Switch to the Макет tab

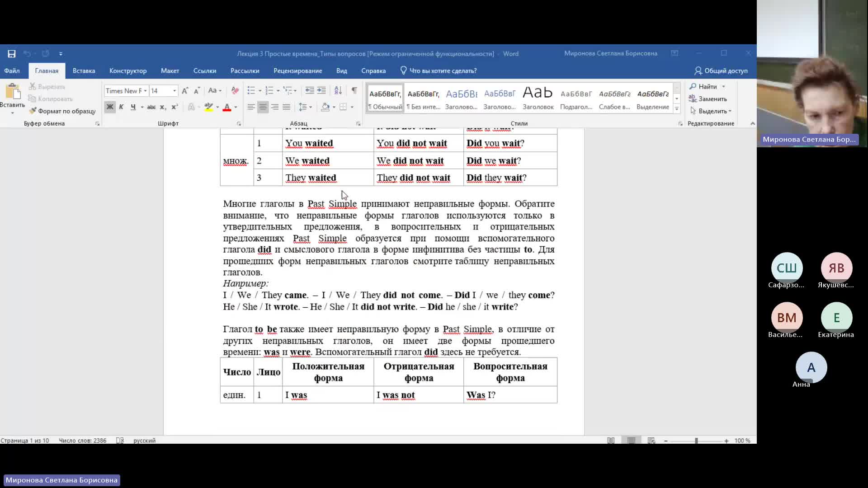point(170,71)
